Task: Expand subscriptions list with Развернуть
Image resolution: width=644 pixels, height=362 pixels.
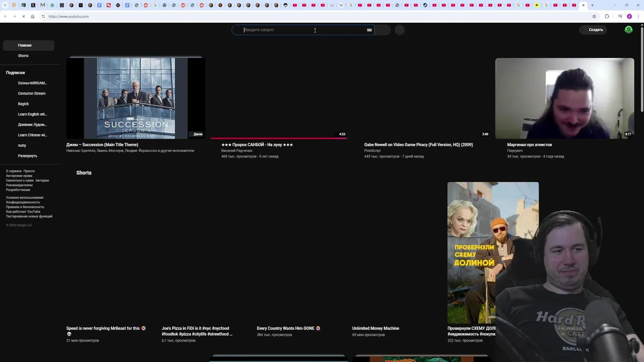Action: pos(28,156)
